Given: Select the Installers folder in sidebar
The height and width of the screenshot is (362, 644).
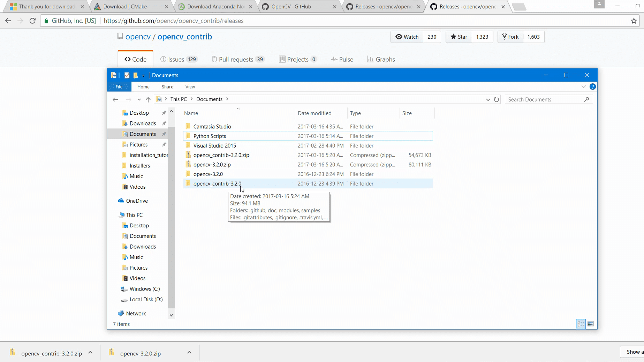Looking at the screenshot, I should coord(140,166).
